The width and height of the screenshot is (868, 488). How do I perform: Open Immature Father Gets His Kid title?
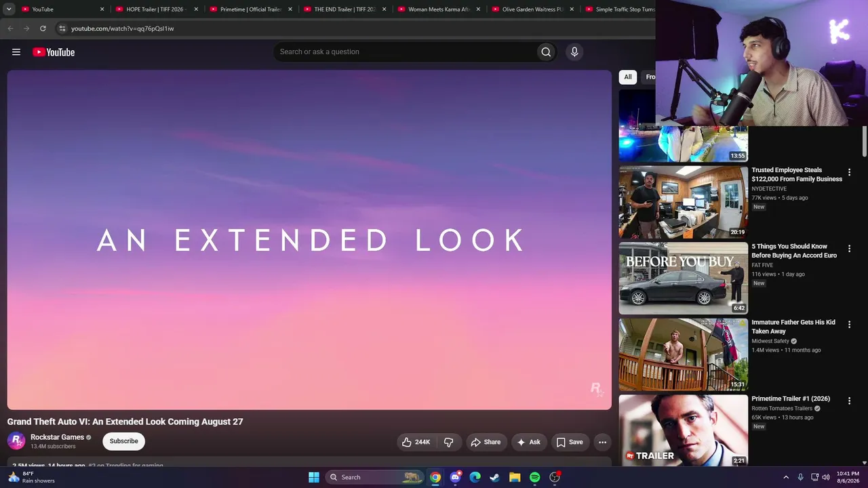pyautogui.click(x=793, y=327)
